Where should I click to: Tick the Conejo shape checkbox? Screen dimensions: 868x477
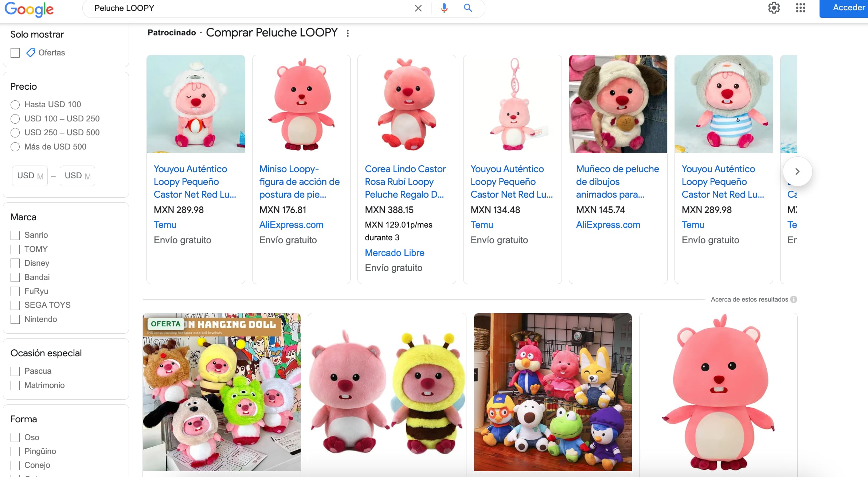click(x=15, y=465)
